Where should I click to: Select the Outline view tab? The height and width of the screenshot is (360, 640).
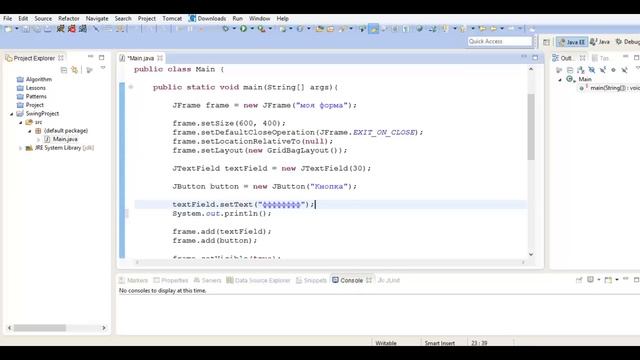coord(567,58)
